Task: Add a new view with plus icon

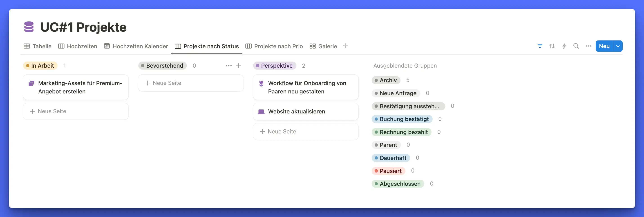Action: click(345, 46)
